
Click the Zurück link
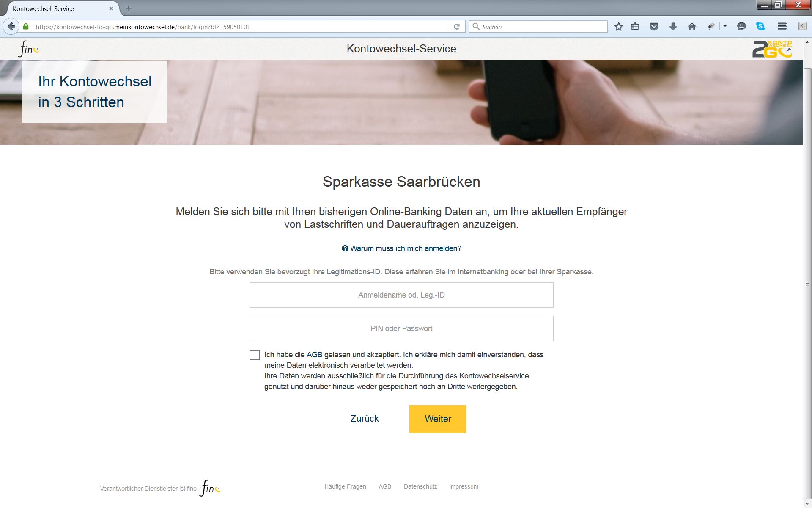click(x=365, y=419)
